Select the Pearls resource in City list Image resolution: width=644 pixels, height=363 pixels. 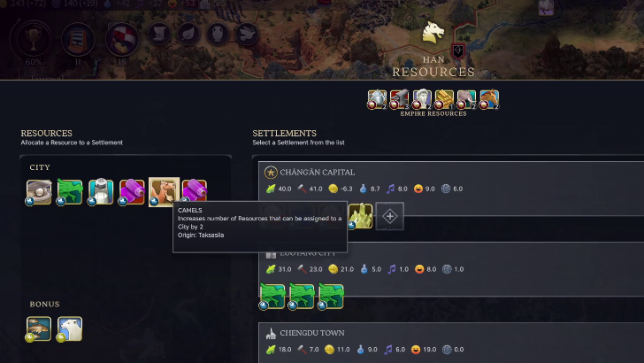tap(39, 191)
